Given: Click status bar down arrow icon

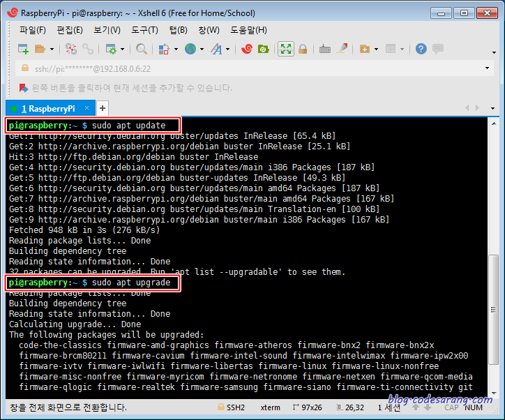Looking at the screenshot, I should [428, 407].
